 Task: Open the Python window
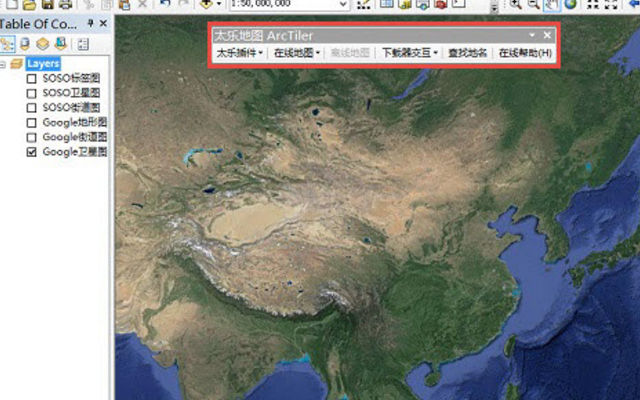(459, 4)
